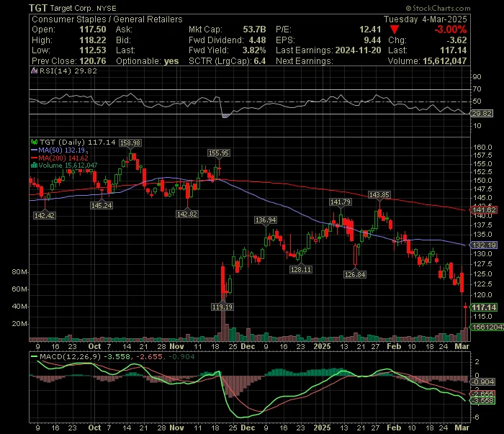The image size is (504, 434).
Task: Click the Fwd Dividend value 4.48
Action: pos(257,40)
